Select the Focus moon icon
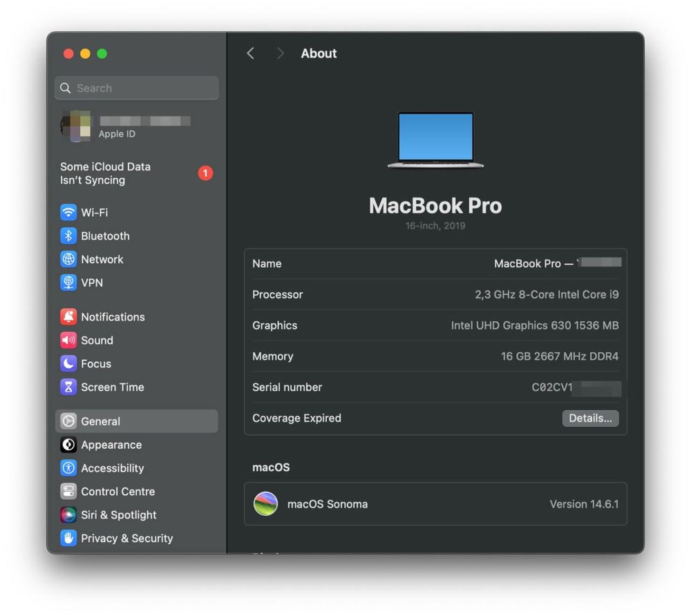This screenshot has width=691, height=616. click(68, 363)
